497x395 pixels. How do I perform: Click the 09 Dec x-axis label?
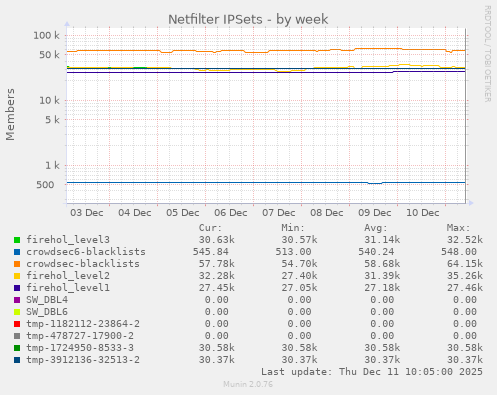[375, 213]
